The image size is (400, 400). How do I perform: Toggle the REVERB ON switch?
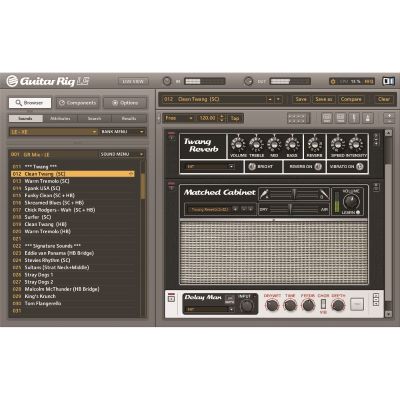tap(318, 166)
